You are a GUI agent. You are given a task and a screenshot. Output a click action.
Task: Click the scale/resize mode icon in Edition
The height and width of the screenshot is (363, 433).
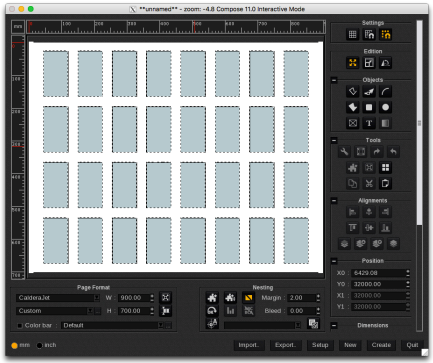point(369,63)
